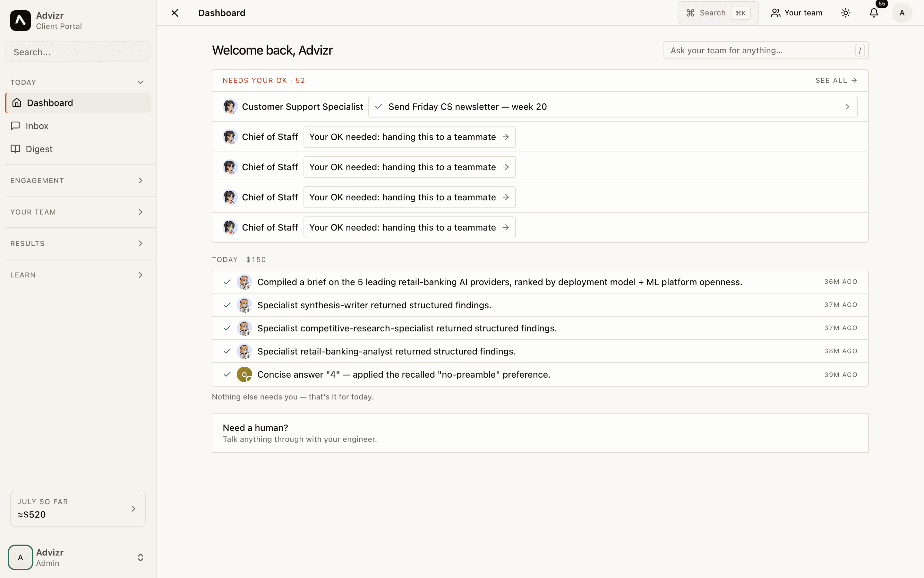
Task: Select Dashboard in the sidebar
Action: pos(78,103)
